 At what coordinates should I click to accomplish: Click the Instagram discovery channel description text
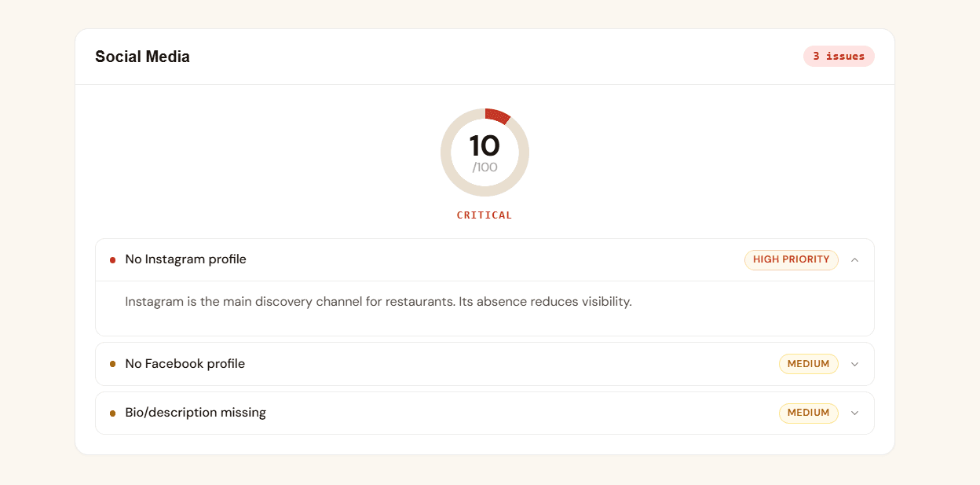[x=378, y=302]
